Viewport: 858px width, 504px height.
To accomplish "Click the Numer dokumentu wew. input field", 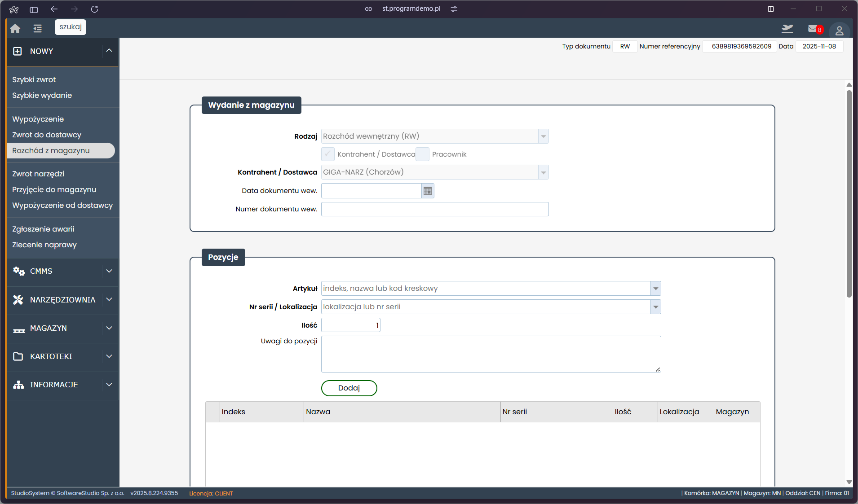I will (x=434, y=209).
